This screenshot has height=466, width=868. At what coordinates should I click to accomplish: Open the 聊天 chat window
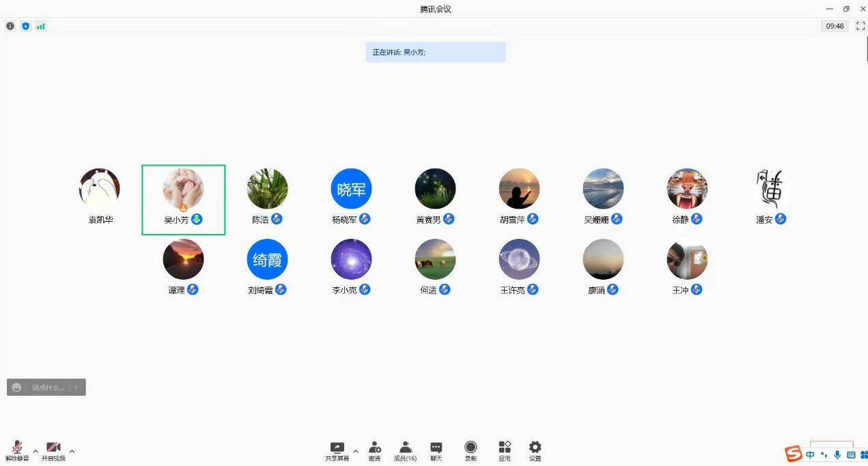point(436,449)
